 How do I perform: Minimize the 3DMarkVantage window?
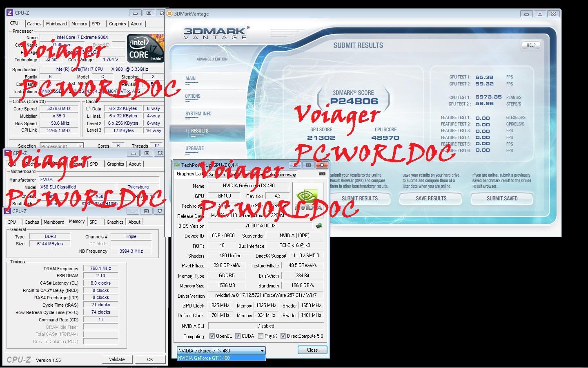(x=526, y=14)
